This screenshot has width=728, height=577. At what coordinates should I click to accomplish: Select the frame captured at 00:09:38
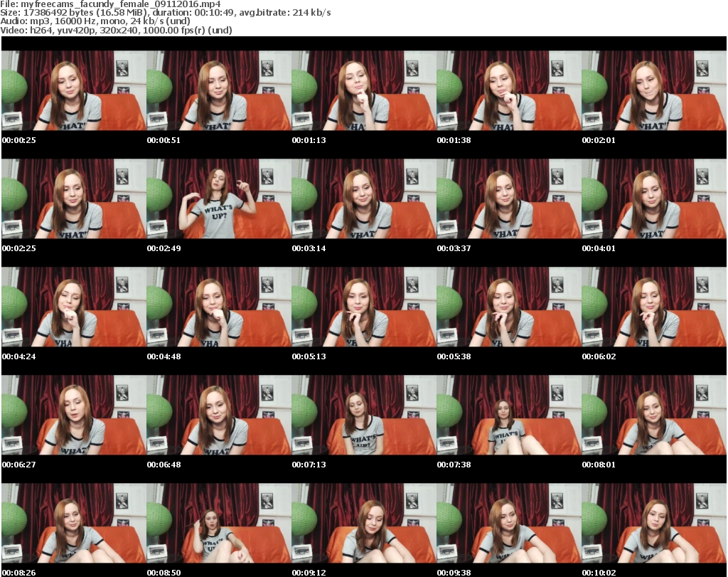pyautogui.click(x=509, y=524)
